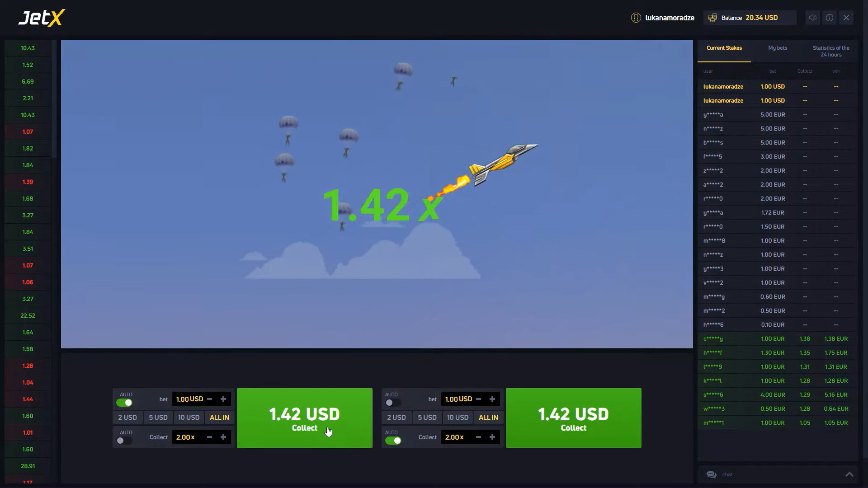
Task: Click the 1.42 x multiplier display
Action: click(382, 205)
